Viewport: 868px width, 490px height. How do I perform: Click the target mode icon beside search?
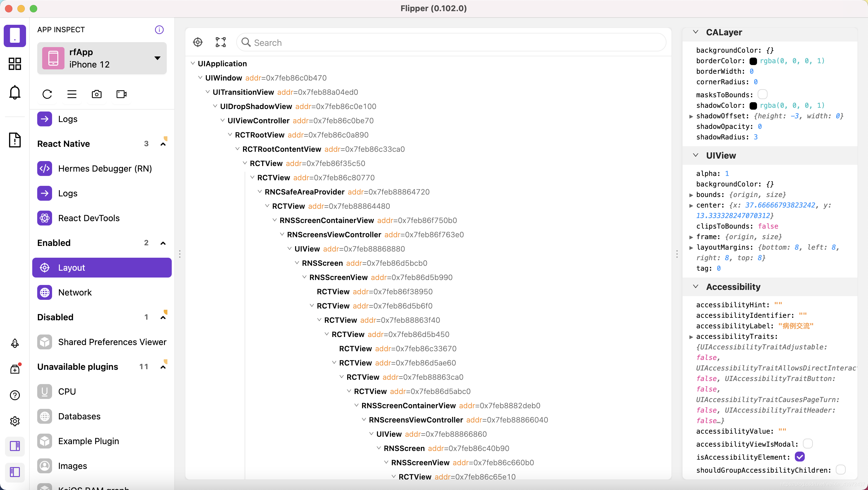198,42
